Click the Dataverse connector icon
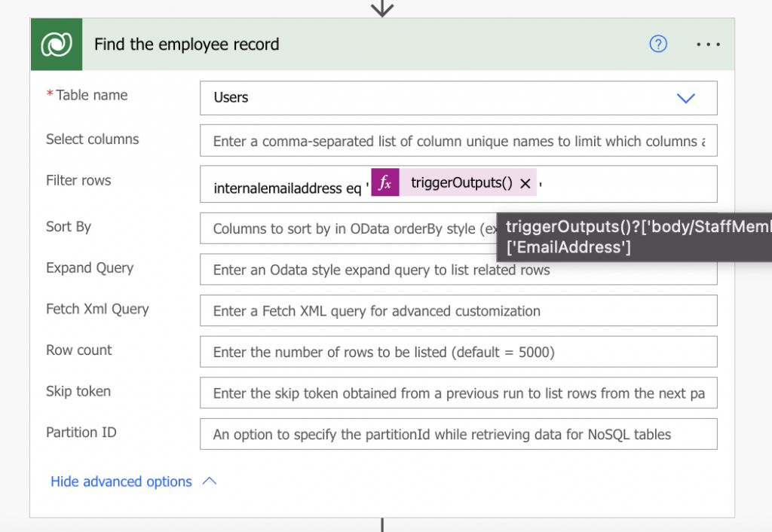772x532 pixels. tap(57, 44)
